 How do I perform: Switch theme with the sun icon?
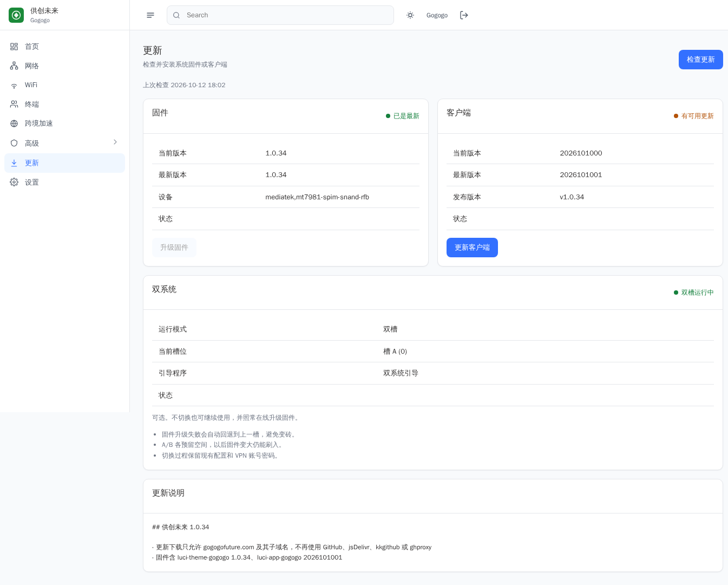(x=410, y=15)
